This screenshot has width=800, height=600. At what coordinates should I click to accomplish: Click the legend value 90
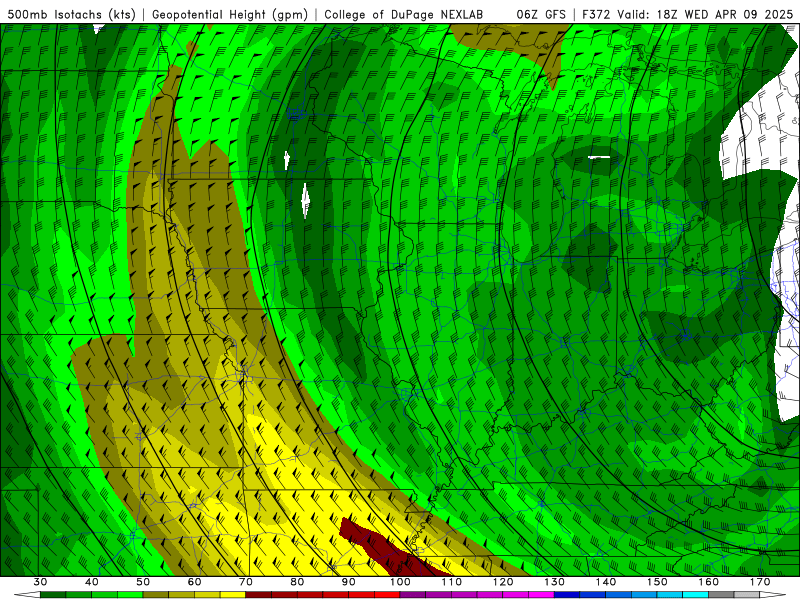[x=349, y=582]
